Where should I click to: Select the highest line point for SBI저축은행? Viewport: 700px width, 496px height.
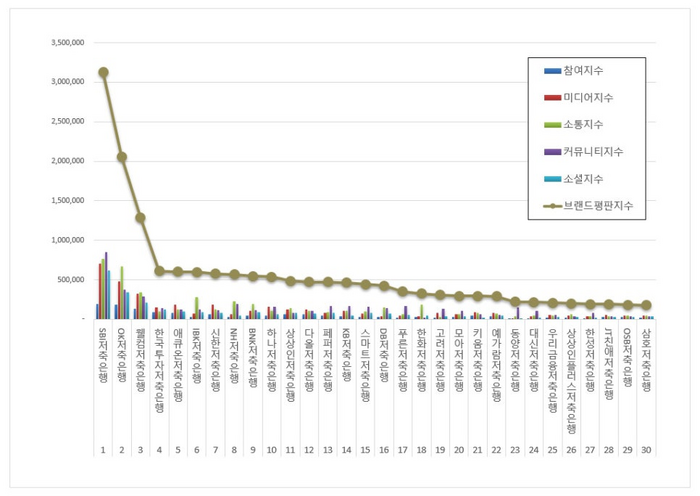[103, 72]
